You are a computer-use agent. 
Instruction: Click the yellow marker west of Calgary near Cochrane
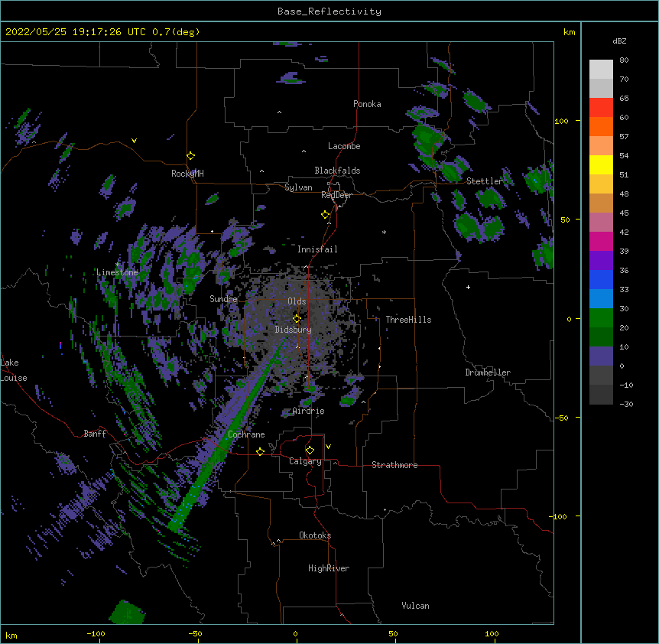point(260,451)
